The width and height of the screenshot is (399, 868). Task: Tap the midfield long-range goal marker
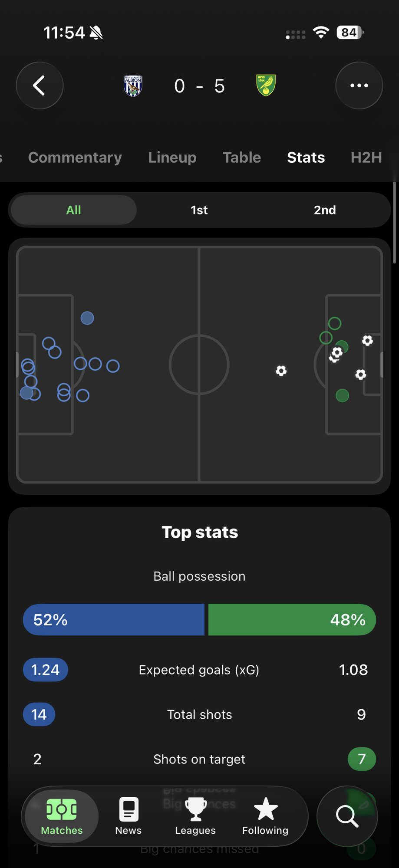281,371
